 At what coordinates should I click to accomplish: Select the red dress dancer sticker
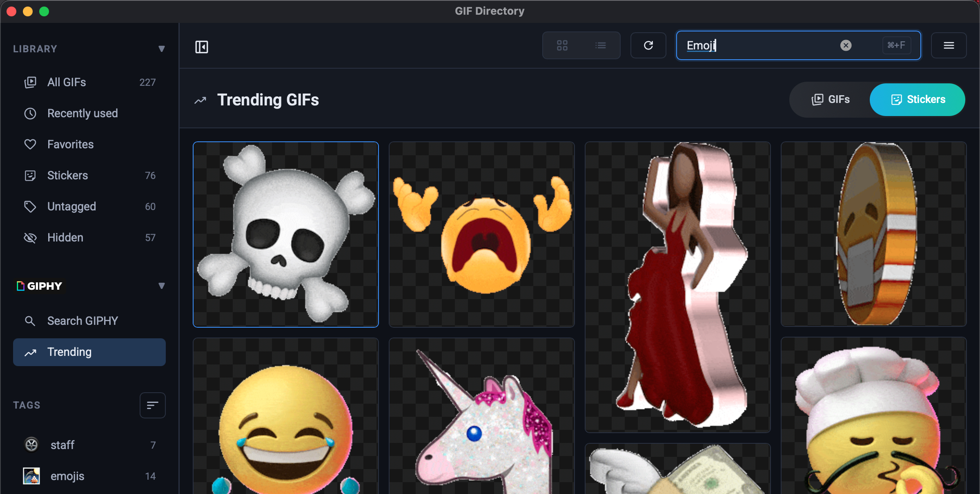[x=677, y=287]
